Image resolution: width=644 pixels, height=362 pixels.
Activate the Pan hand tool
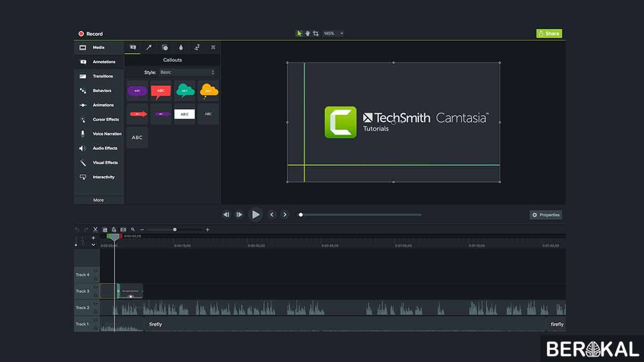click(x=307, y=33)
